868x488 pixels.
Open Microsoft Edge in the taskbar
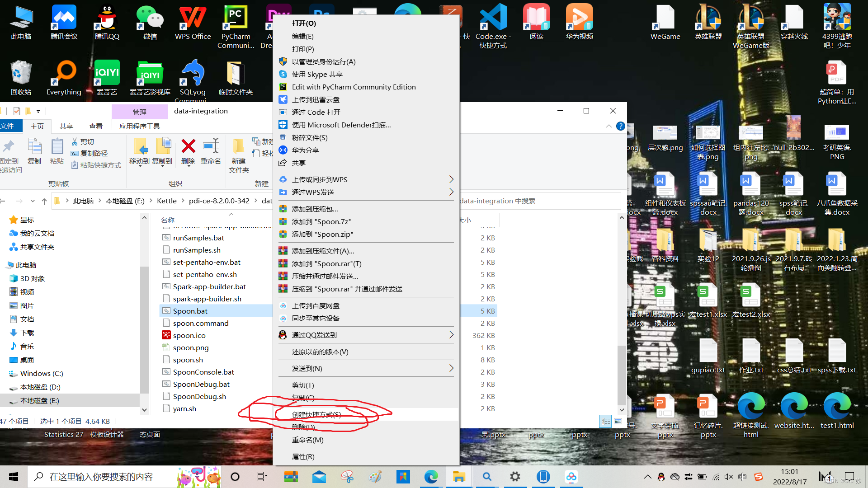click(x=431, y=477)
